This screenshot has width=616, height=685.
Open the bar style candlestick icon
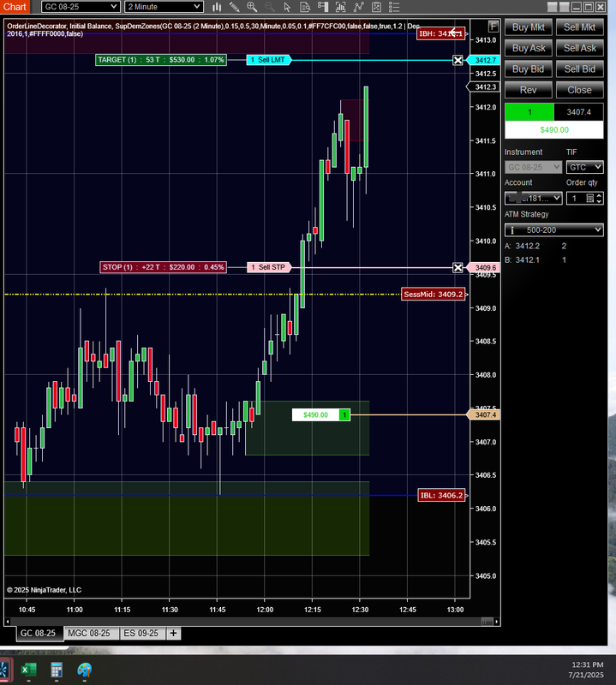[217, 7]
